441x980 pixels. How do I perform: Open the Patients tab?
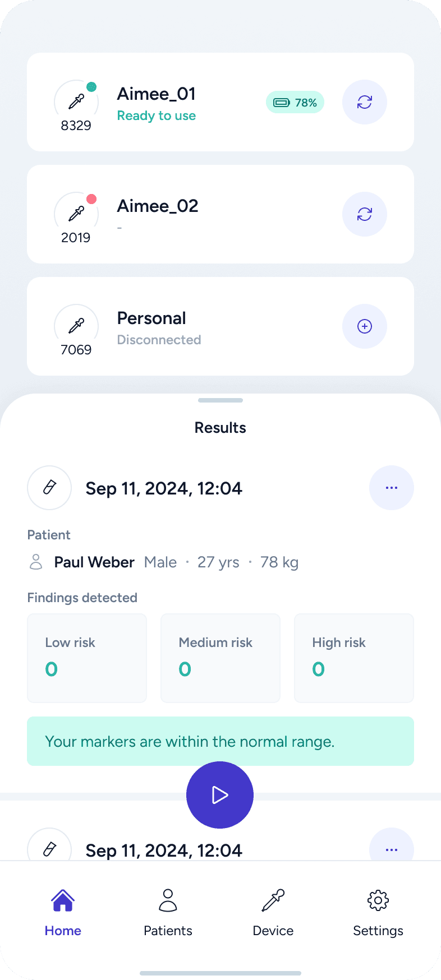[x=168, y=912]
